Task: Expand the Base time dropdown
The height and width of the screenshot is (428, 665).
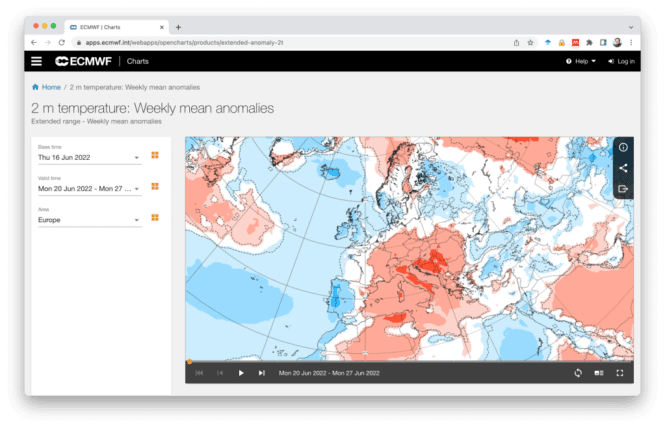Action: tap(89, 157)
